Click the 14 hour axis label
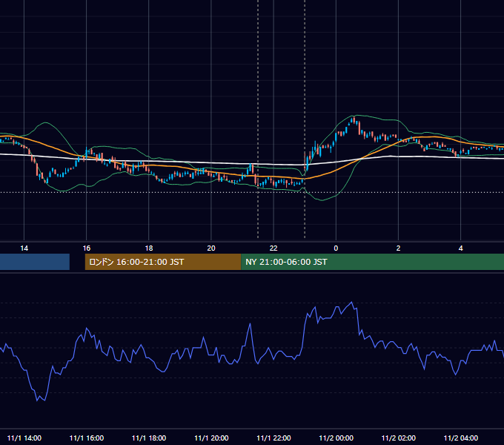Screen dimensions: 504x445 (24, 248)
